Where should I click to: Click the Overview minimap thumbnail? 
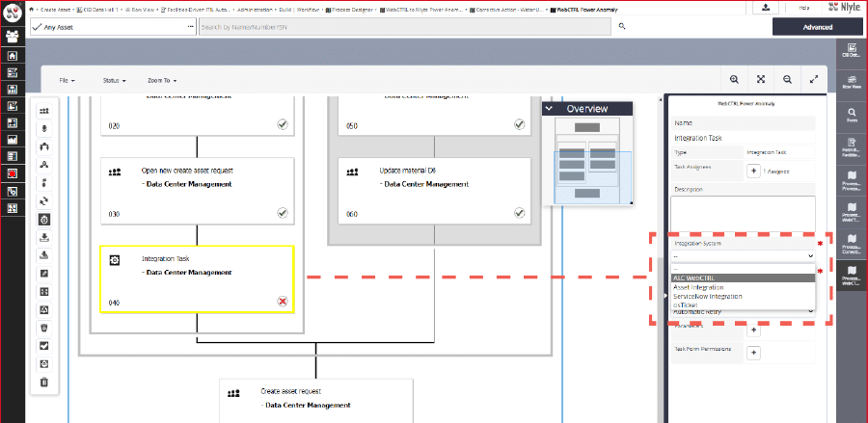[587, 160]
